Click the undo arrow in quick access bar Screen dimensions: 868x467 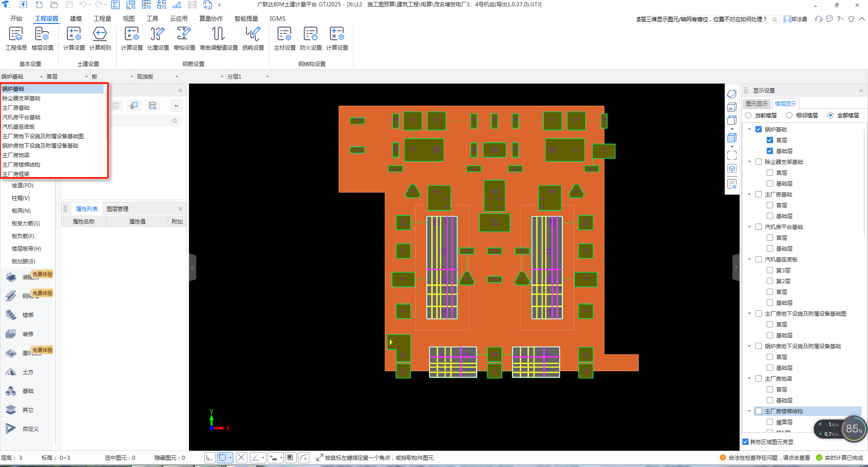point(83,5)
